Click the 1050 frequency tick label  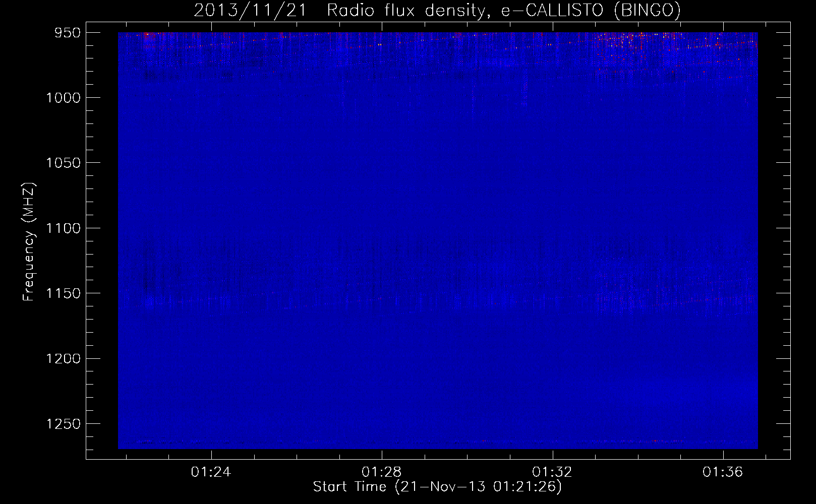(63, 163)
